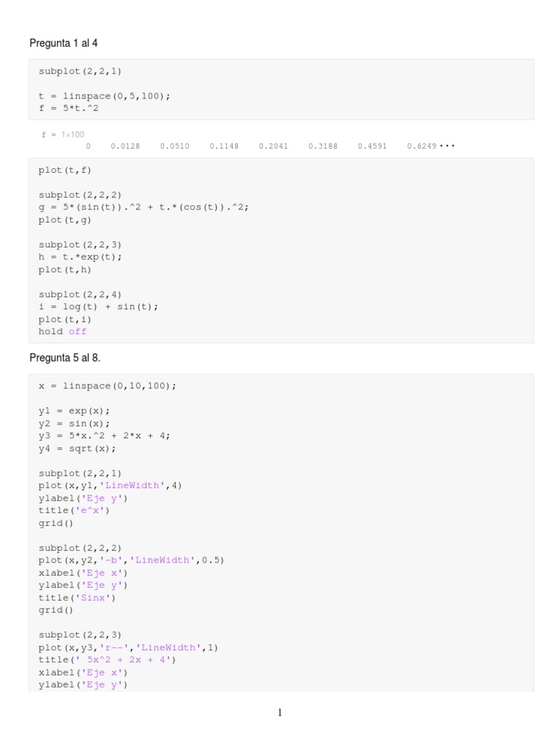
Task: Click the page number 1 at bottom
Action: point(280,713)
